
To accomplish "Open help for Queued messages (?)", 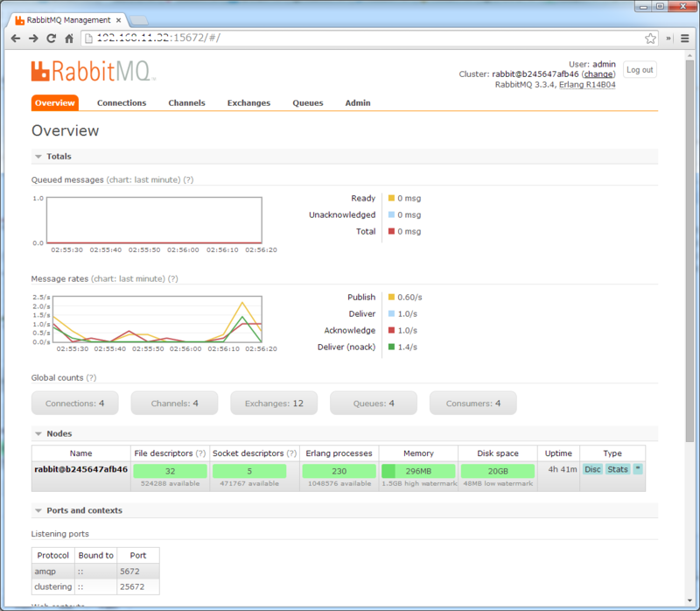I will tap(188, 180).
